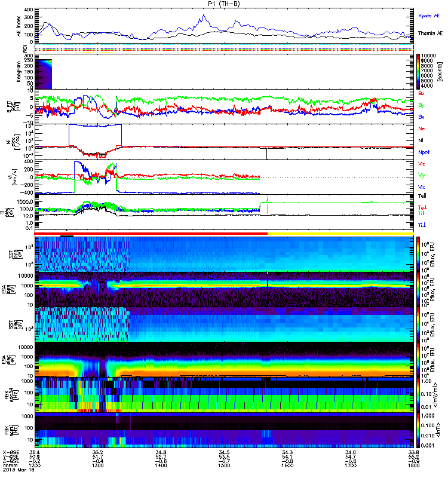This screenshot has width=448, height=478.
Task: Click the yellow segment of the mode bar
Action: [340, 234]
